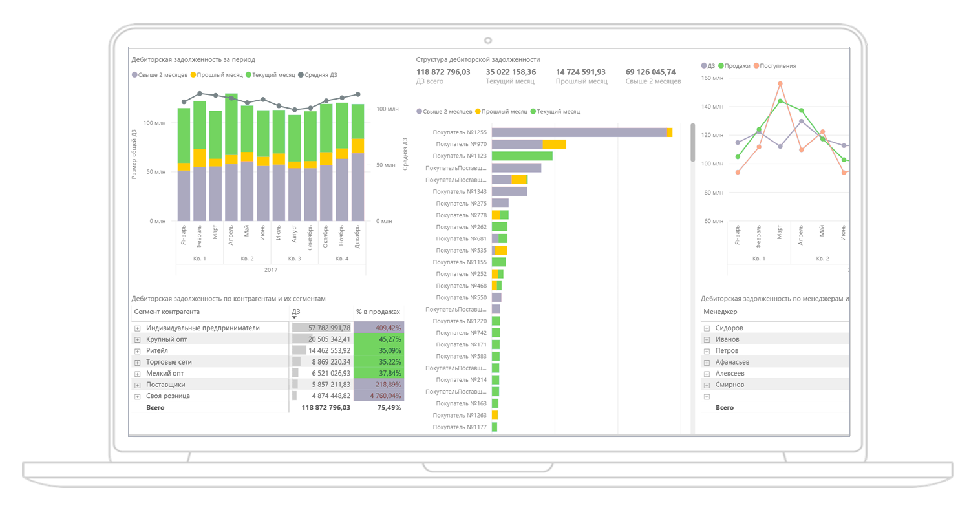980x508 pixels.
Task: Select Прошлый месяц legend in structure chart
Action: pyautogui.click(x=502, y=112)
